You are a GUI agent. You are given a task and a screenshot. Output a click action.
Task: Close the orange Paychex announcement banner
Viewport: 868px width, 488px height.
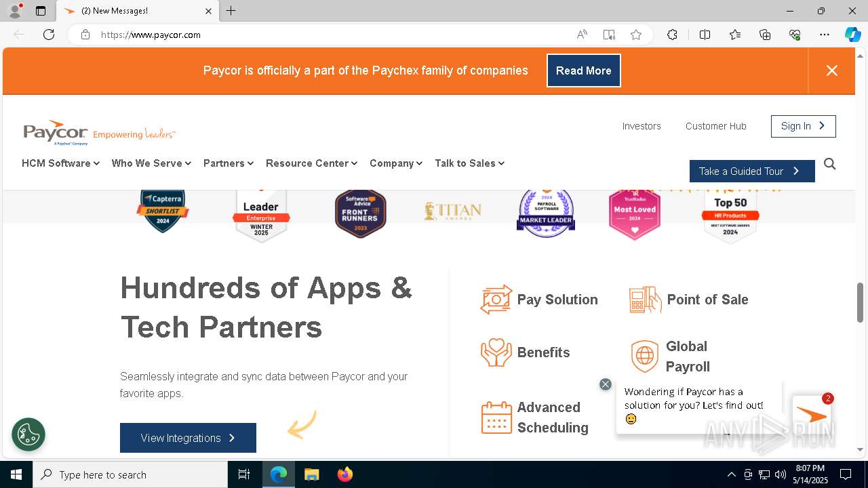click(832, 70)
